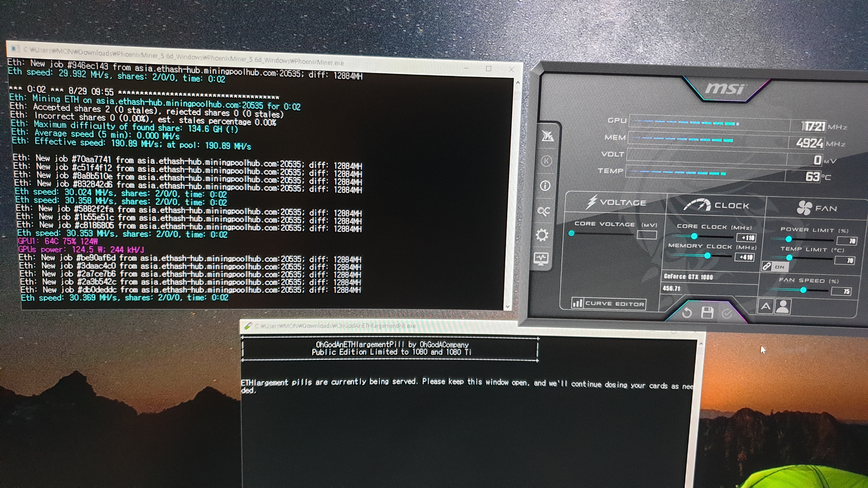Click 'OhGodAnETHlargementPill by OhGodACompany' banner text

tap(392, 344)
